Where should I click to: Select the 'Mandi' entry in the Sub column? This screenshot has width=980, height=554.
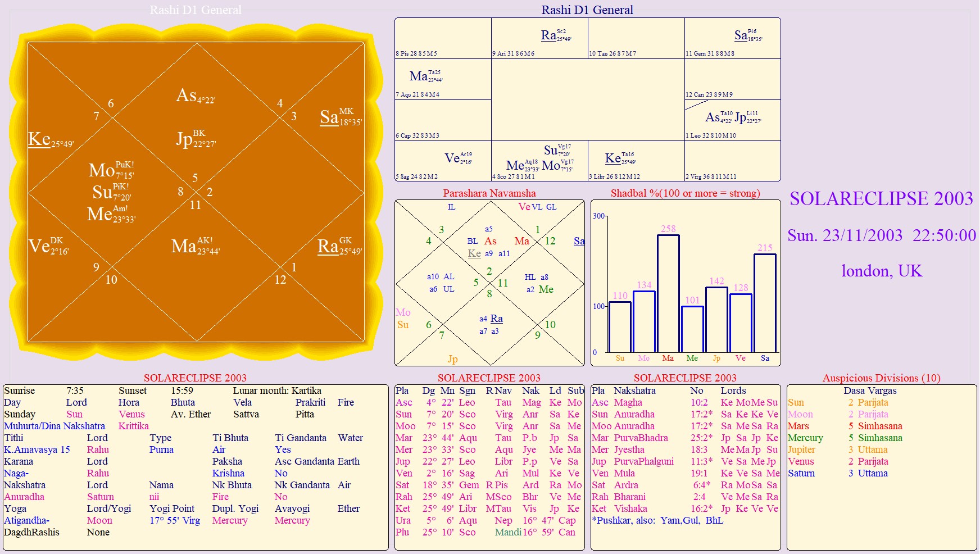[x=508, y=532]
